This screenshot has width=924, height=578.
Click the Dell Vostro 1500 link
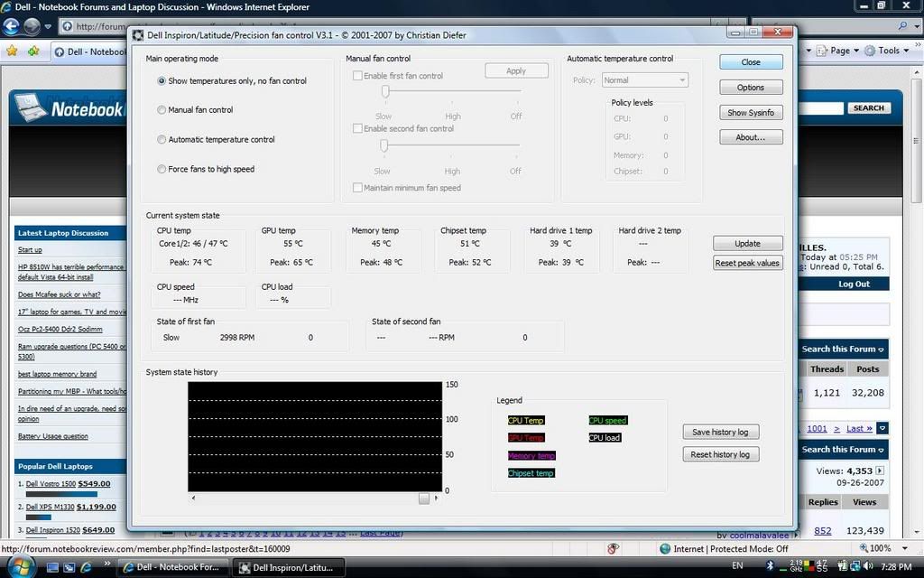coord(51,484)
